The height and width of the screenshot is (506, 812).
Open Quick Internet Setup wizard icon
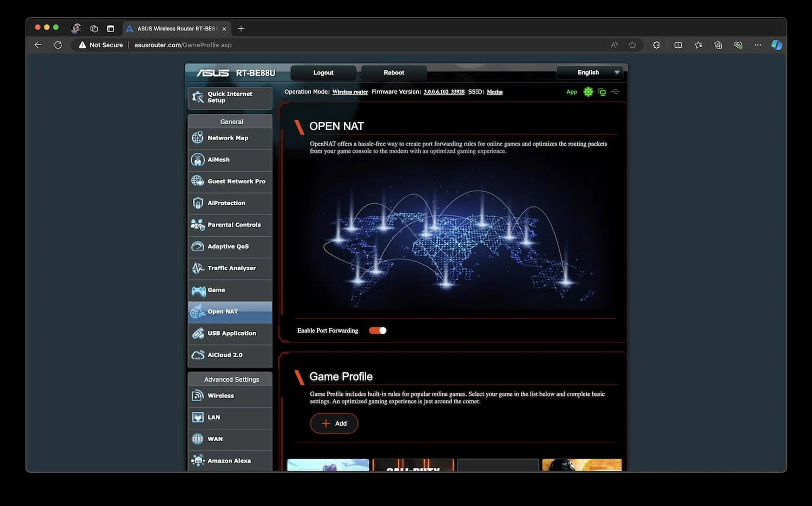click(x=198, y=97)
